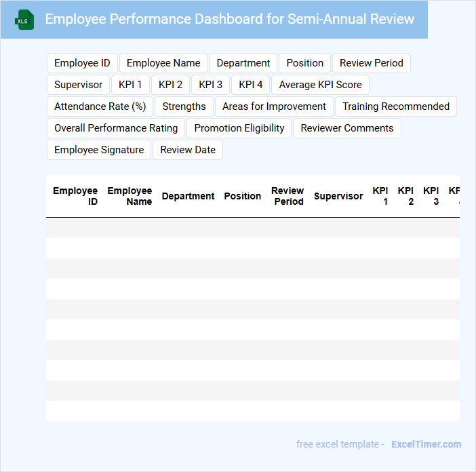Select the Employee Name tag
Image resolution: width=476 pixels, height=472 pixels.
pyautogui.click(x=163, y=63)
